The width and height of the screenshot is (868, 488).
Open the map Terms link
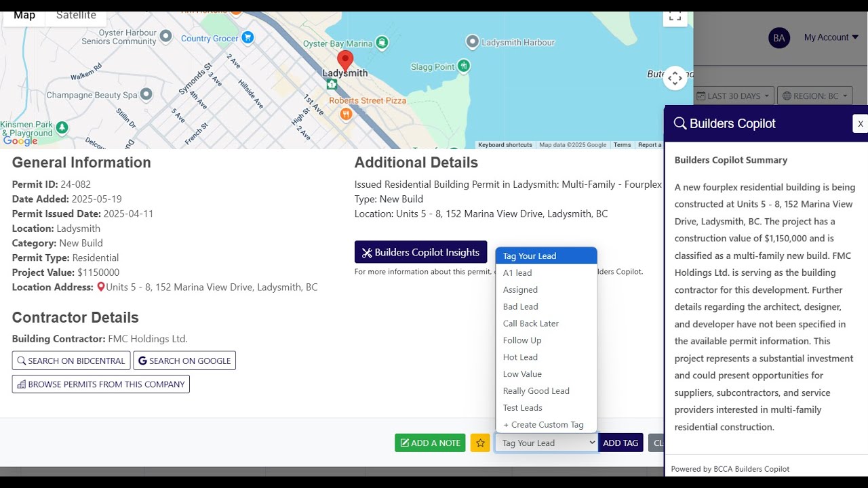(622, 145)
